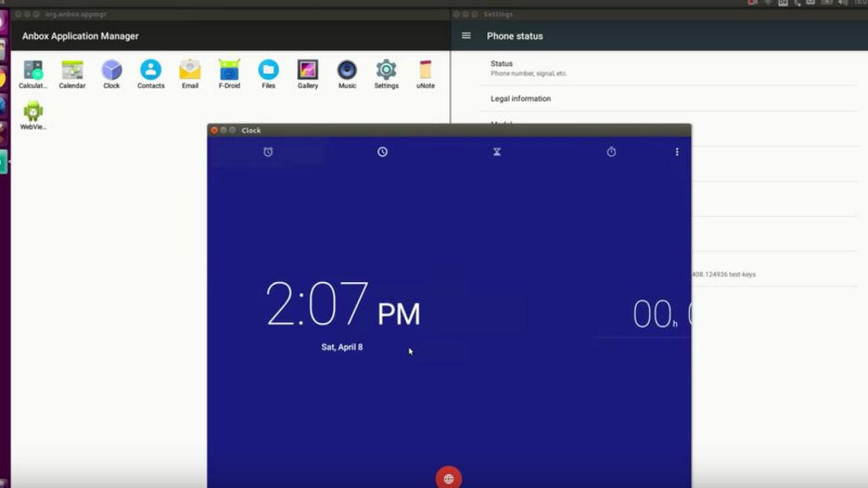Open the F-Droid store

228,72
